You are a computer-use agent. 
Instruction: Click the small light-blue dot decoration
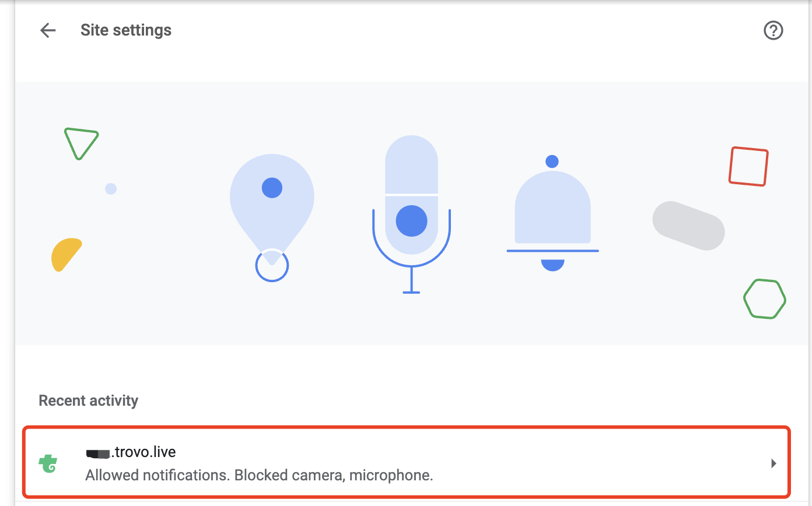pos(111,189)
